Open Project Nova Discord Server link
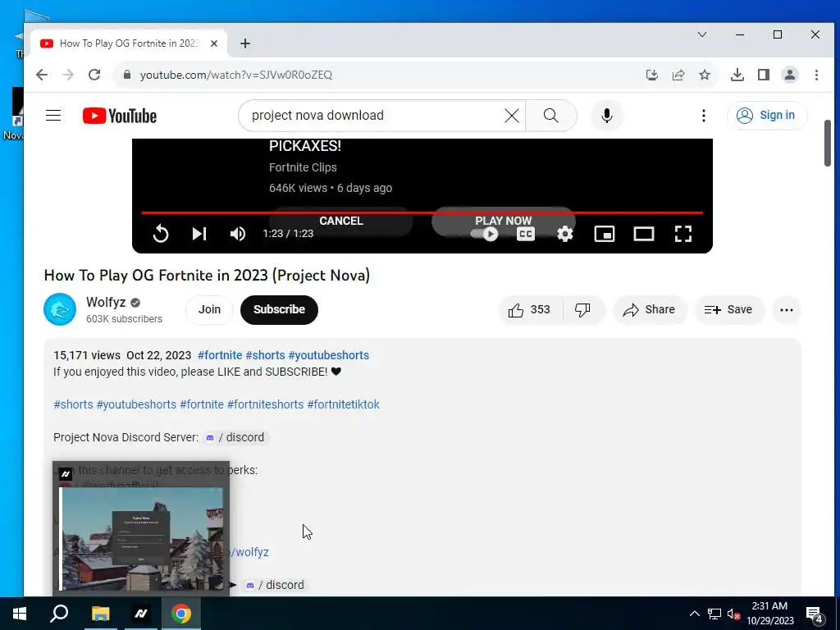The height and width of the screenshot is (630, 840). click(x=235, y=437)
